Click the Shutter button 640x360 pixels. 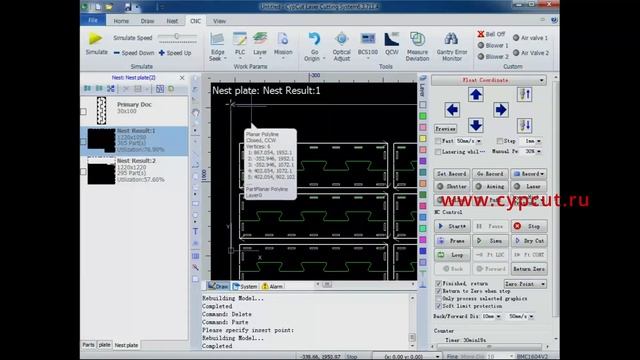click(451, 187)
